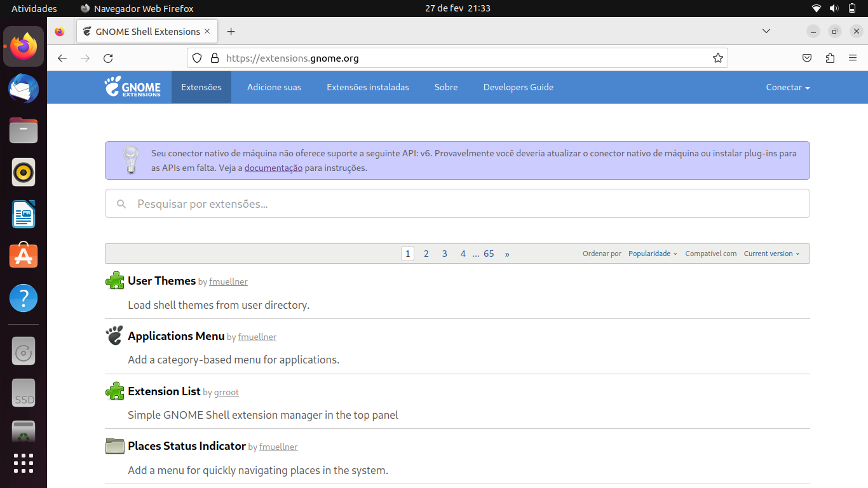Screen dimensions: 868x488
Task: Open the clock and calendar menu
Action: point(458,8)
